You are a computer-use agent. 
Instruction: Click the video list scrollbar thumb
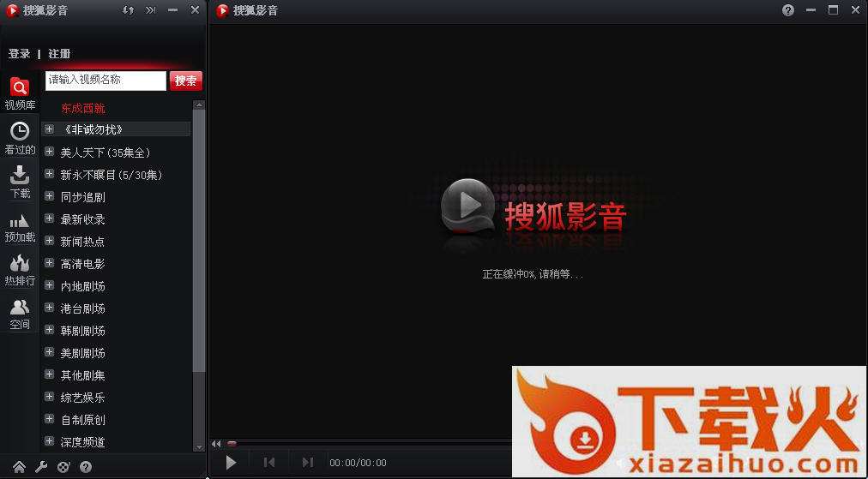click(199, 240)
